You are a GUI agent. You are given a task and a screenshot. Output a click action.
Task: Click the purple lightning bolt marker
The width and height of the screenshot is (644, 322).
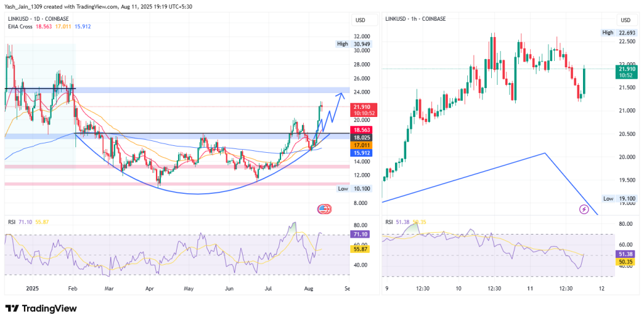583,209
